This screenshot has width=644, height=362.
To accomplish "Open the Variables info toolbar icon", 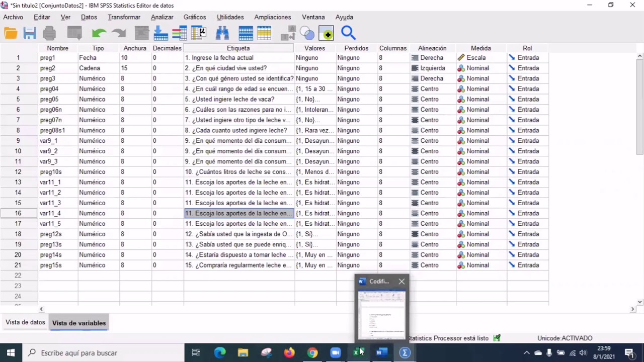I will point(180,34).
